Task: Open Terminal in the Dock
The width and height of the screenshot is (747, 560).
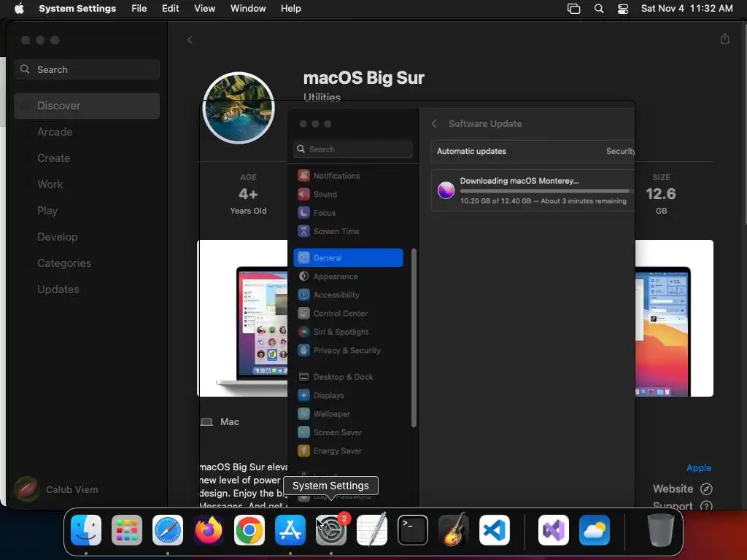Action: [413, 530]
